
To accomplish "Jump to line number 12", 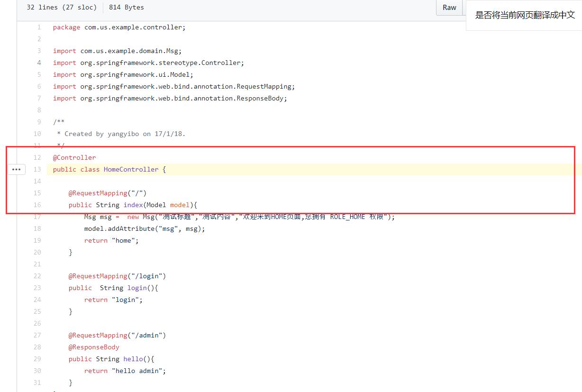I will [x=37, y=158].
